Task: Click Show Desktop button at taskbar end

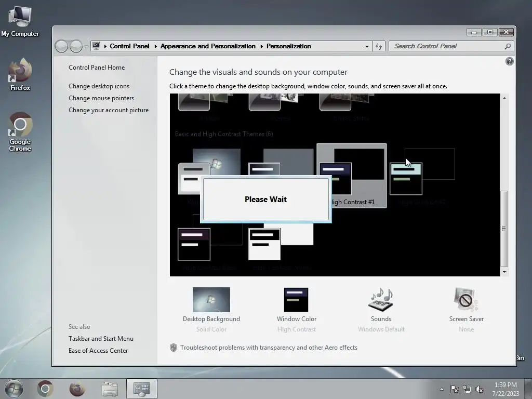Action: pyautogui.click(x=528, y=389)
